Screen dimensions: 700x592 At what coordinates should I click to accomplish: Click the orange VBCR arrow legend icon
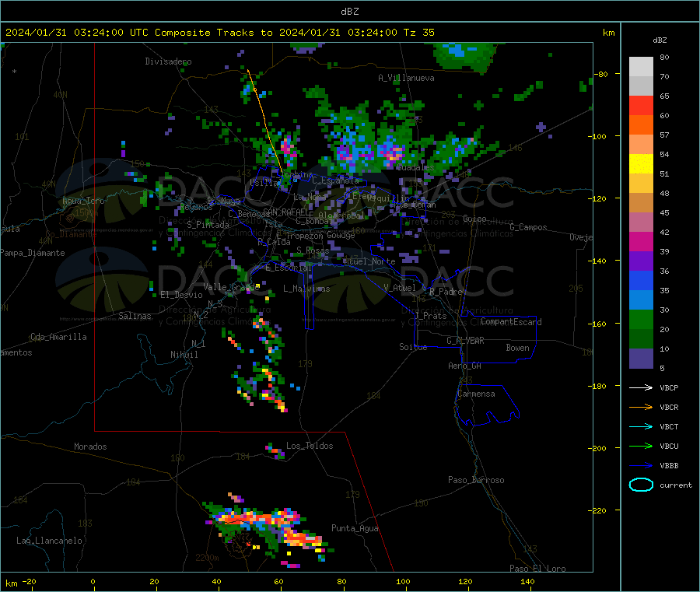641,407
